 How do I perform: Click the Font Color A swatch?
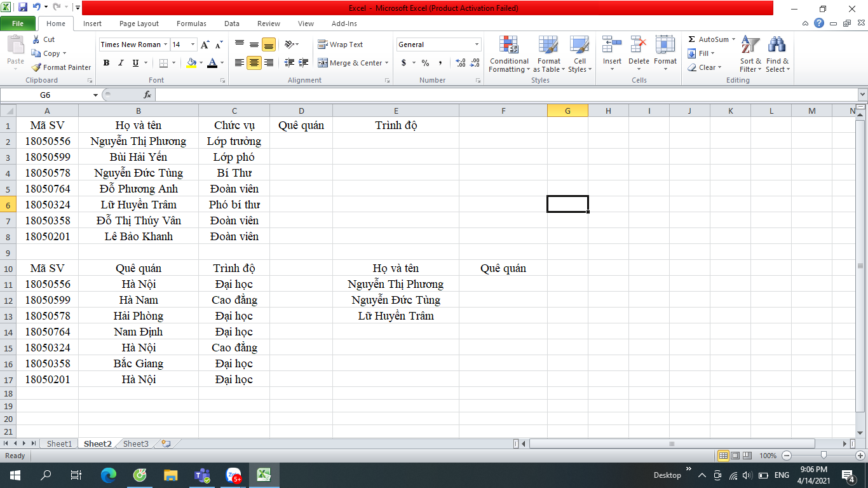(212, 63)
